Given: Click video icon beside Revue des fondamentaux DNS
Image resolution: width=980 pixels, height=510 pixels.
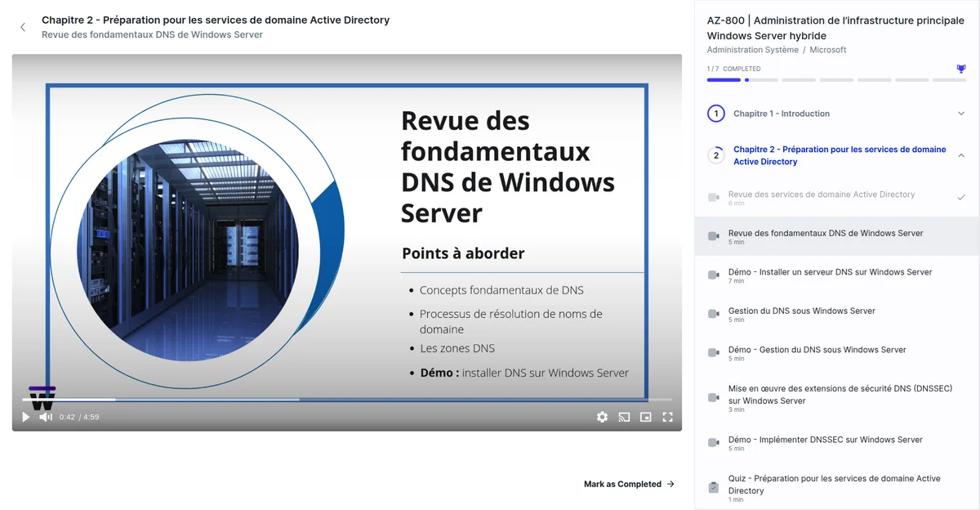Looking at the screenshot, I should [713, 236].
